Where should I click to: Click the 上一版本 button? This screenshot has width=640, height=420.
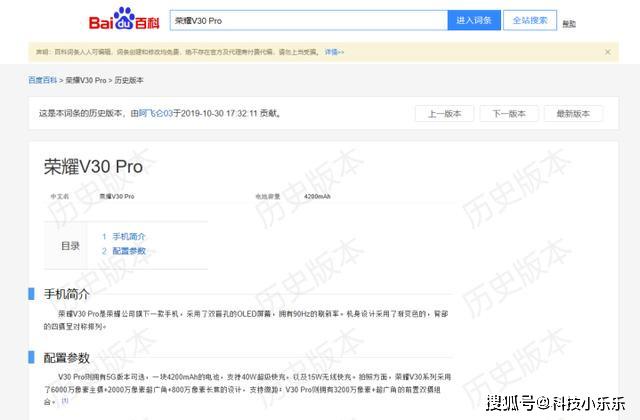click(444, 113)
